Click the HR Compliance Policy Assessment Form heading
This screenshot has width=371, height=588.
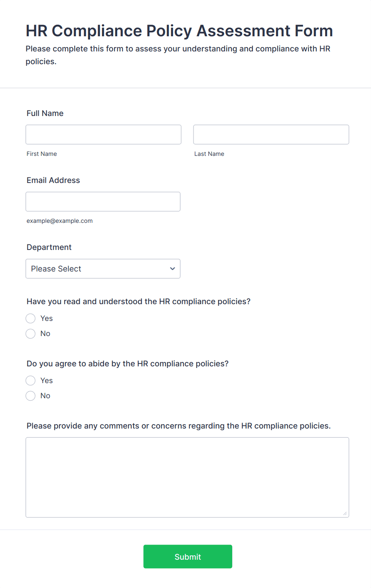pos(180,31)
